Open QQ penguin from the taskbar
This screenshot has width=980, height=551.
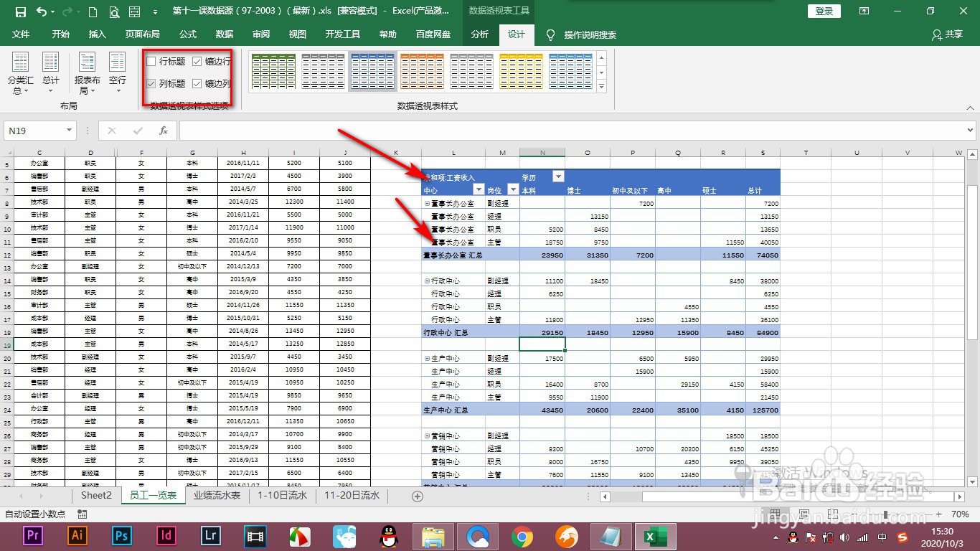[389, 536]
